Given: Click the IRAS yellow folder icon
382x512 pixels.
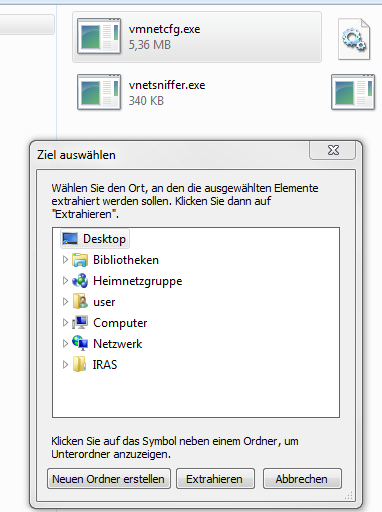Looking at the screenshot, I should [x=80, y=364].
